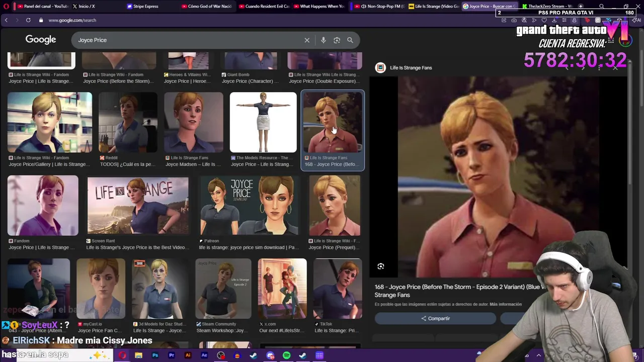
Task: Clear the search box with the X icon
Action: coord(307,40)
